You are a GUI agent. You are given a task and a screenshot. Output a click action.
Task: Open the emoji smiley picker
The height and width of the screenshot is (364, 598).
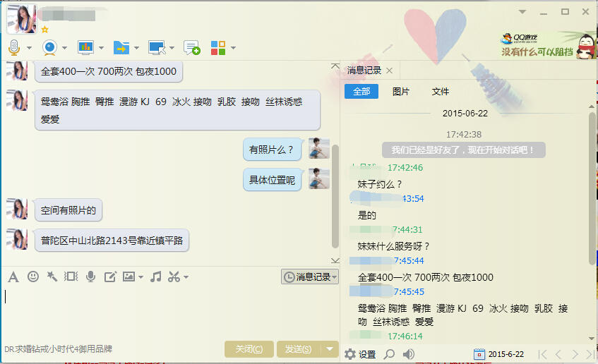pyautogui.click(x=33, y=277)
